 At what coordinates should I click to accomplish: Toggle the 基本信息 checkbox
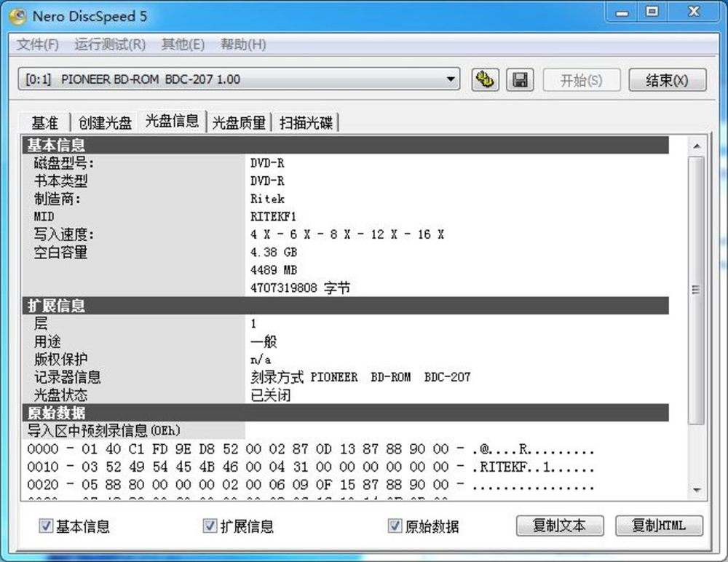(45, 526)
